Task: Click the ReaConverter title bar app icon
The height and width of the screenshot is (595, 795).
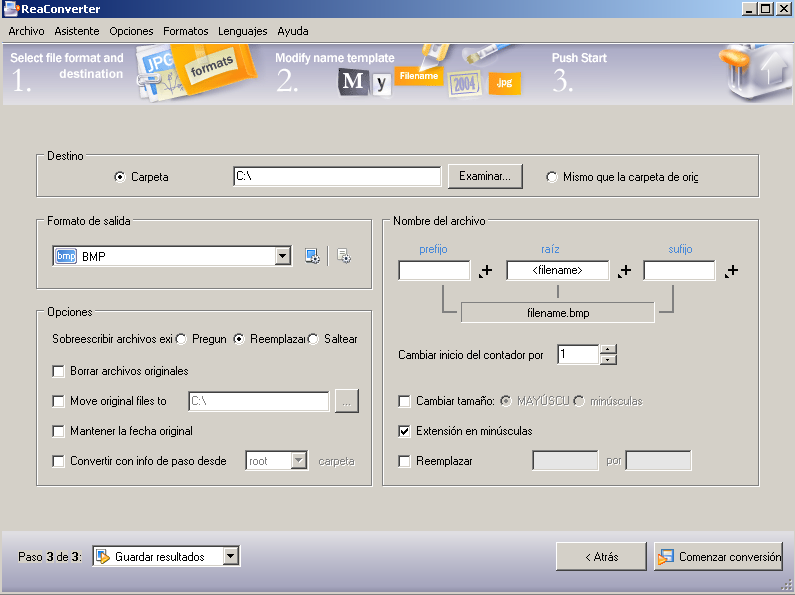Action: click(11, 9)
